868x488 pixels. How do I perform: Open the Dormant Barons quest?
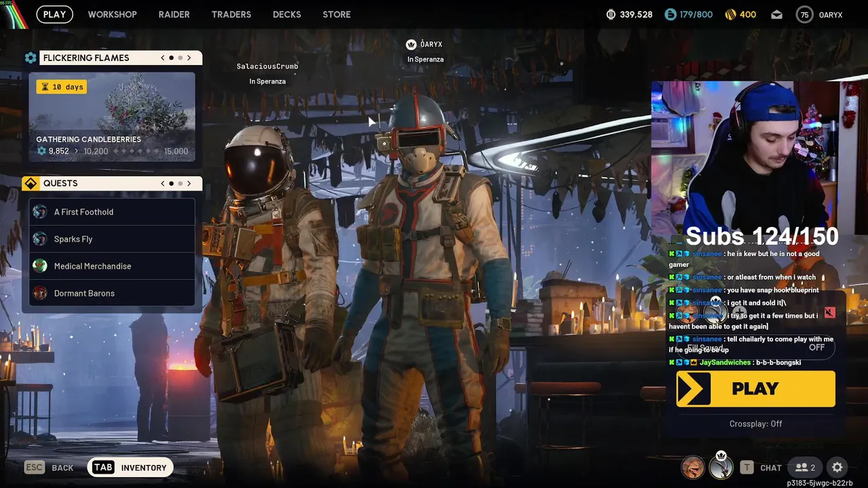tap(112, 293)
